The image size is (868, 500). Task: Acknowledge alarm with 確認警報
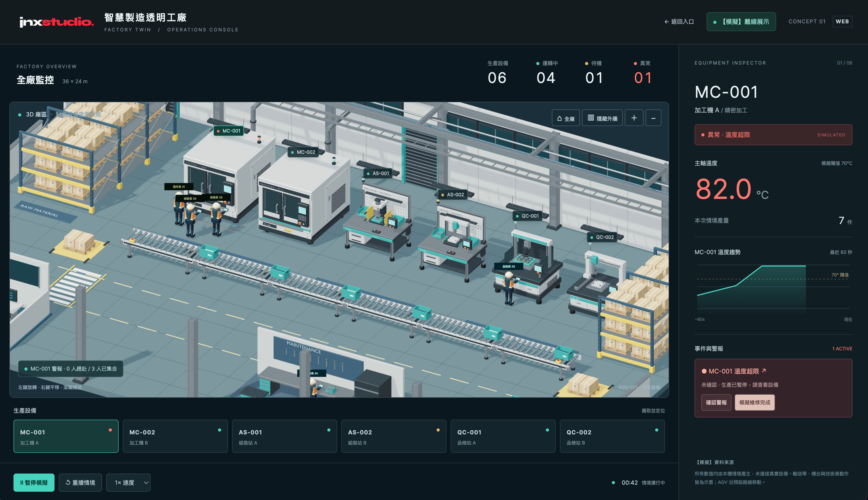pos(716,402)
